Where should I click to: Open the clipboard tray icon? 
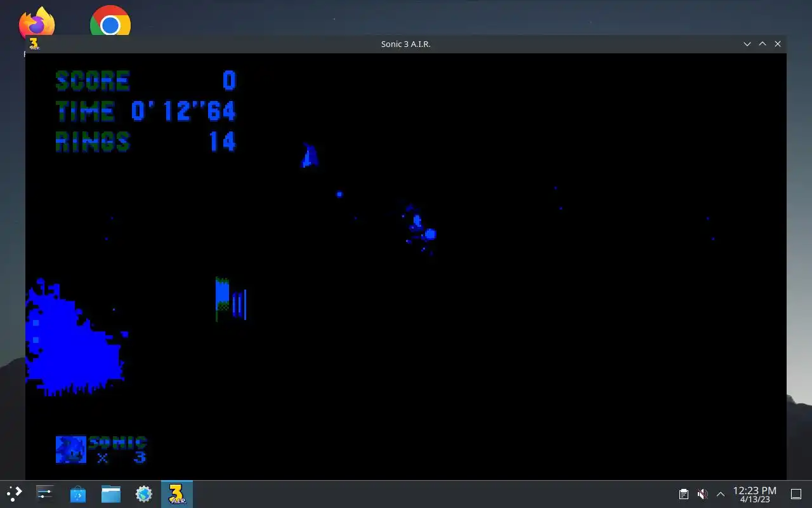point(683,494)
